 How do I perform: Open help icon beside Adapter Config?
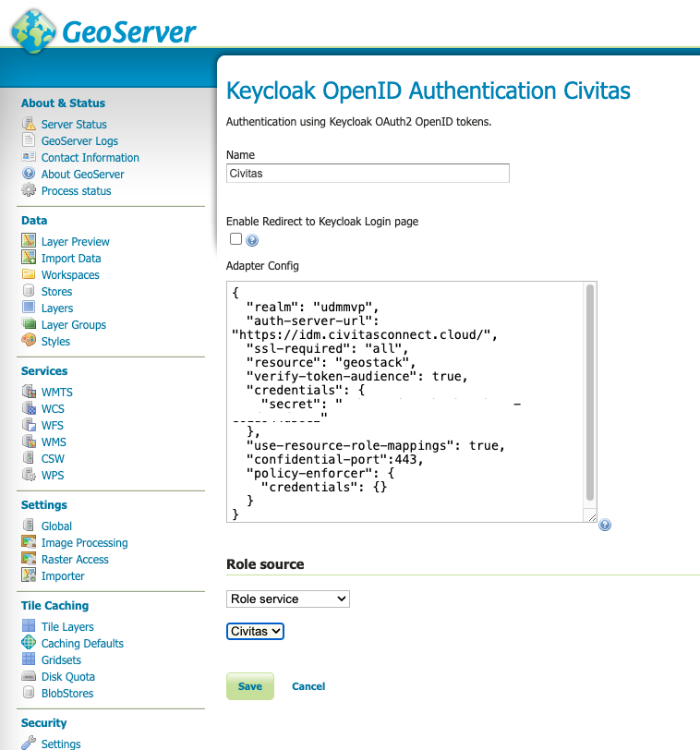pos(605,525)
